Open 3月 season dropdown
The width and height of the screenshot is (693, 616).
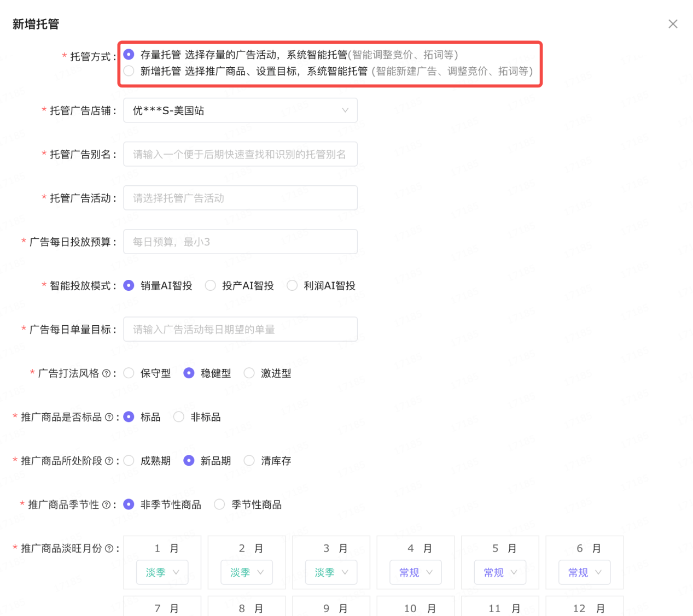331,572
